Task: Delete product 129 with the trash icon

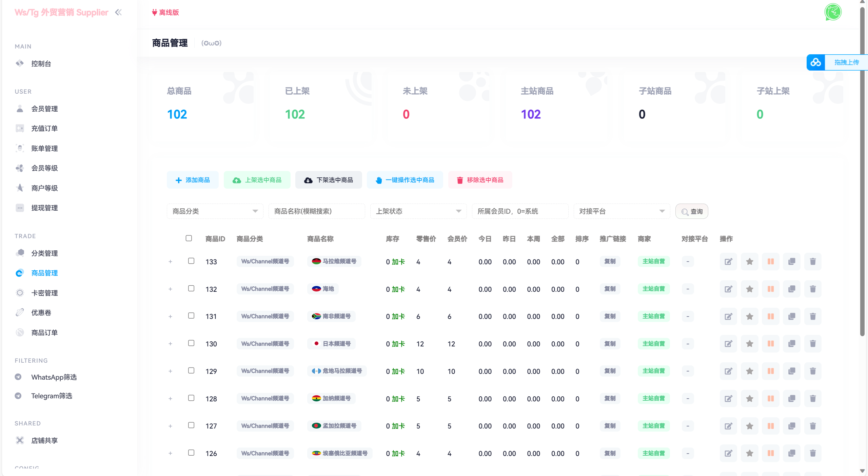Action: pos(813,371)
